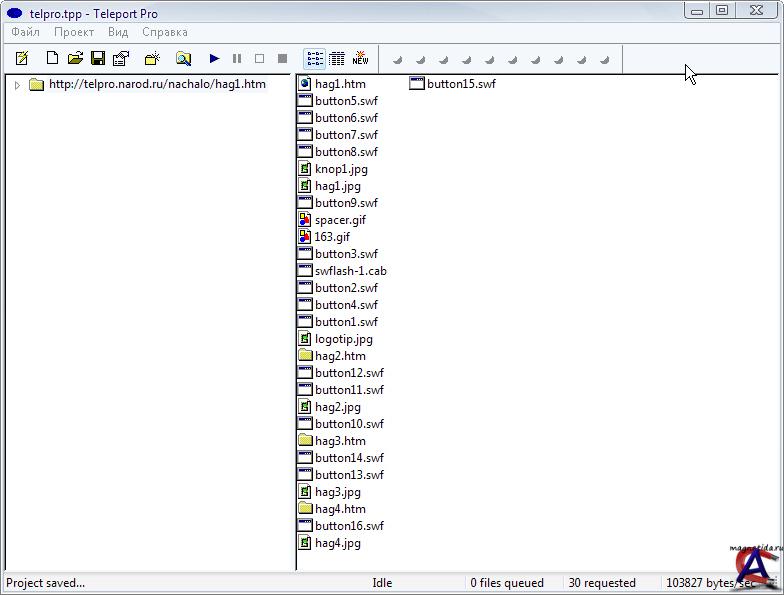Select the hag2.htm folder item
The height and width of the screenshot is (595, 784).
click(x=340, y=356)
